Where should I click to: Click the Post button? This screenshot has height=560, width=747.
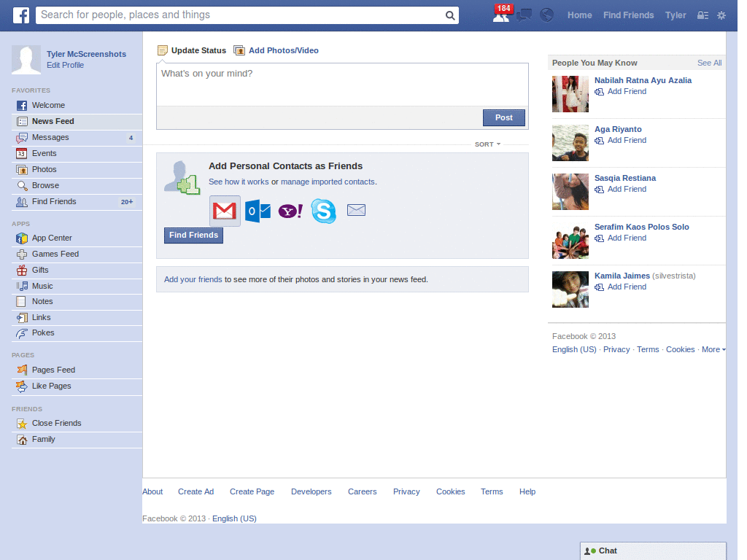[503, 117]
